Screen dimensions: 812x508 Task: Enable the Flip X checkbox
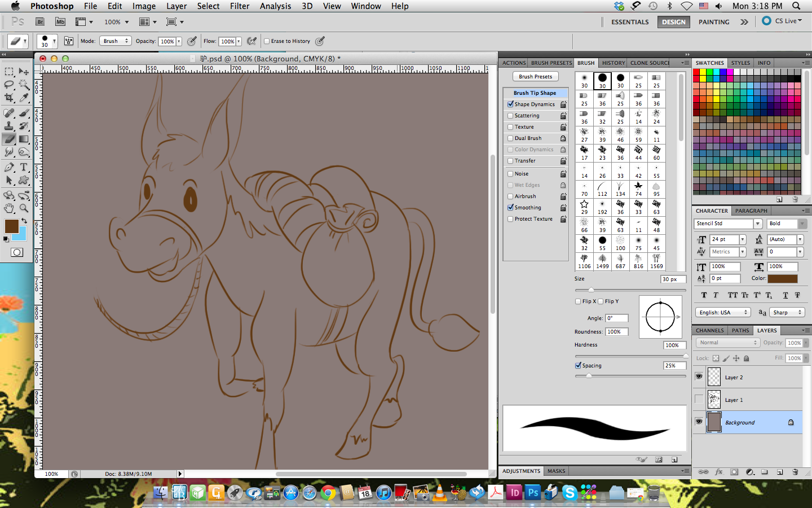click(578, 301)
